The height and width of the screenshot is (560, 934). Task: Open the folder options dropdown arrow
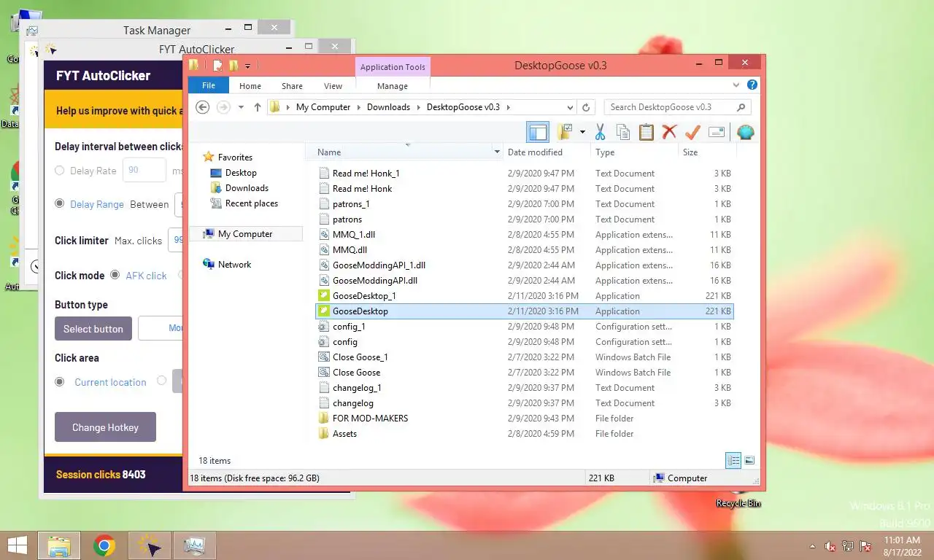pyautogui.click(x=582, y=132)
